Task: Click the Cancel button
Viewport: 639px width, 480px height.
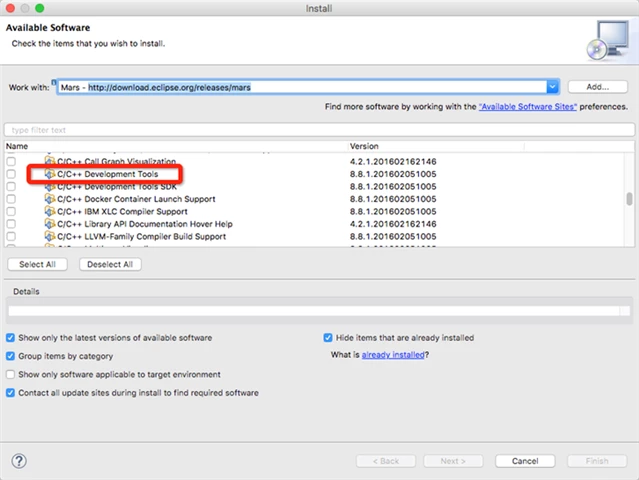Action: point(525,461)
